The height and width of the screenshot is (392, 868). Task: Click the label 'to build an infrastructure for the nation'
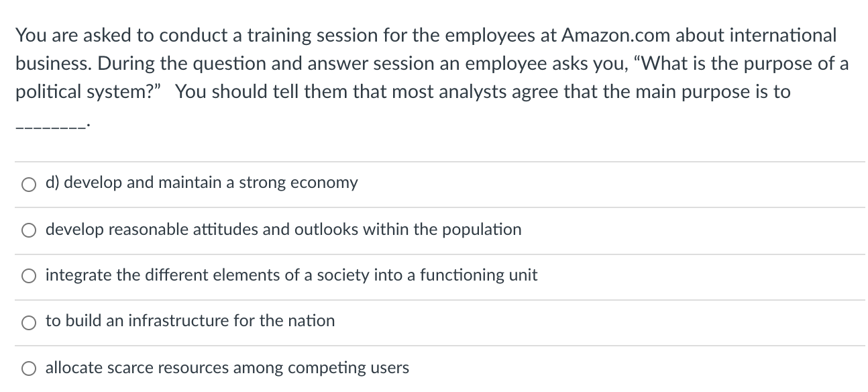(190, 321)
